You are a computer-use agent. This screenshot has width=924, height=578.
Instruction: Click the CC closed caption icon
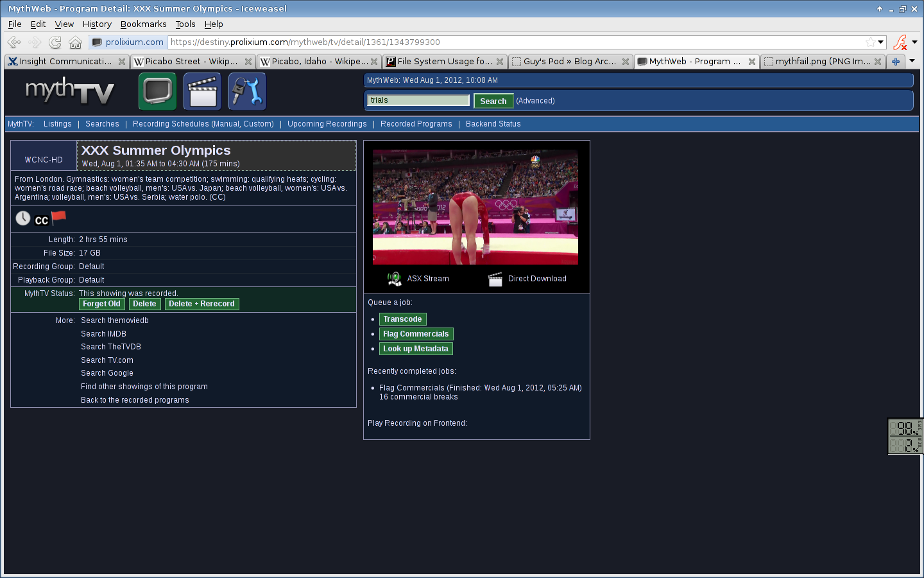[42, 220]
